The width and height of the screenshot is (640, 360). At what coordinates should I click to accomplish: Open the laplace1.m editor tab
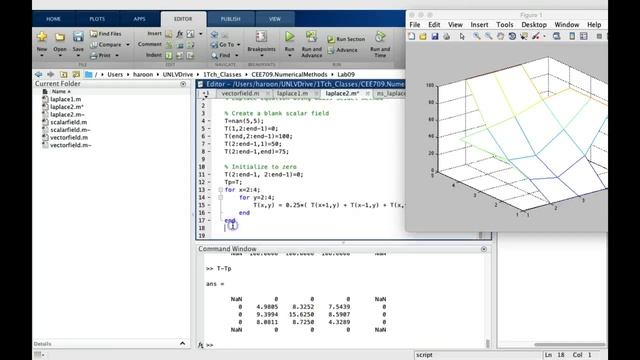(x=292, y=93)
